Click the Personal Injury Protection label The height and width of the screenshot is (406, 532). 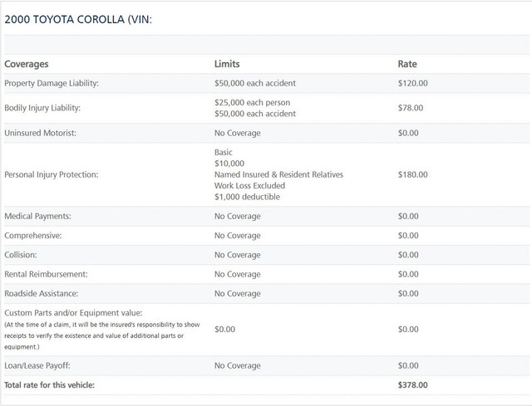52,174
